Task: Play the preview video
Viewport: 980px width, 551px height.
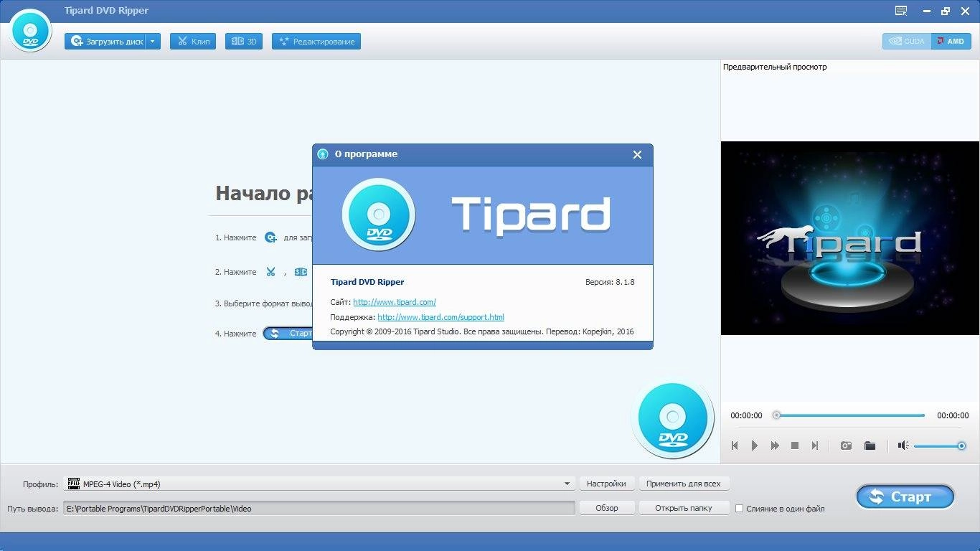Action: (755, 446)
